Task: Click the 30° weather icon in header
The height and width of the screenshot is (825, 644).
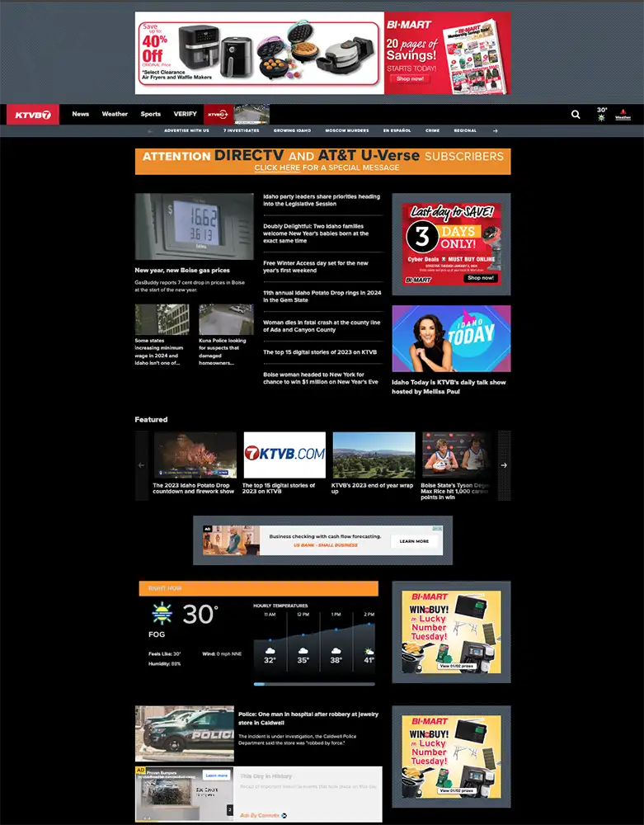Action: click(602, 114)
